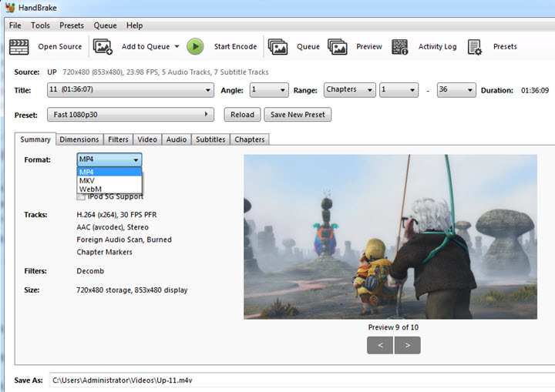Click the Start Encode label
Screen dimensions: 555x392
(x=235, y=47)
